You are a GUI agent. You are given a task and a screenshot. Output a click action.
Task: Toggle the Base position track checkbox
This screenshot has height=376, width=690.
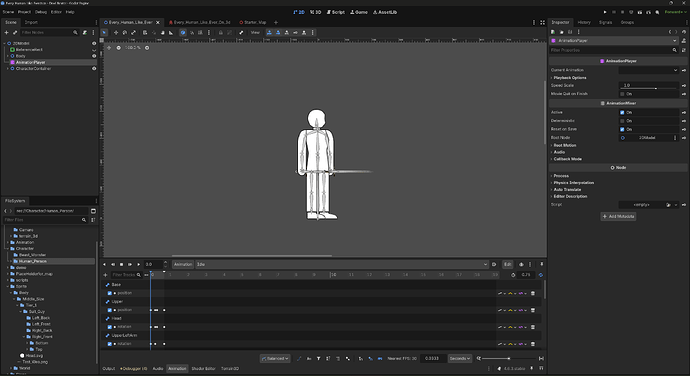click(110, 293)
